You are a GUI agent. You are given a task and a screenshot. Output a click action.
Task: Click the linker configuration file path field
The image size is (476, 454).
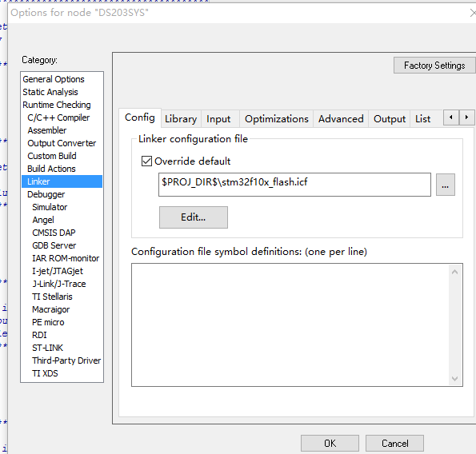[x=294, y=185]
